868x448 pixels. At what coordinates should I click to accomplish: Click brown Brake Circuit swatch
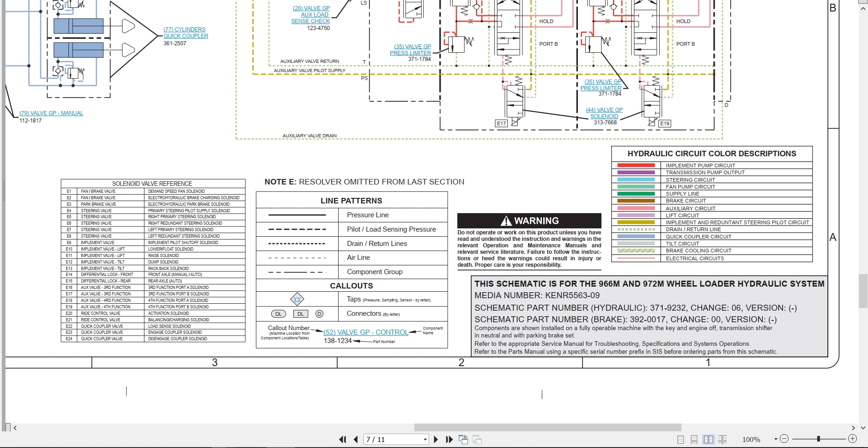pyautogui.click(x=636, y=201)
